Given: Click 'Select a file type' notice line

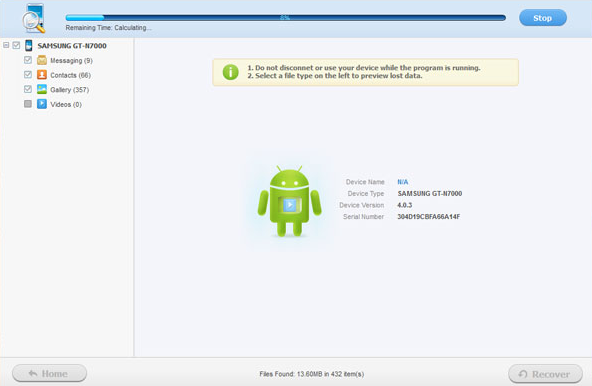Looking at the screenshot, I should (335, 76).
